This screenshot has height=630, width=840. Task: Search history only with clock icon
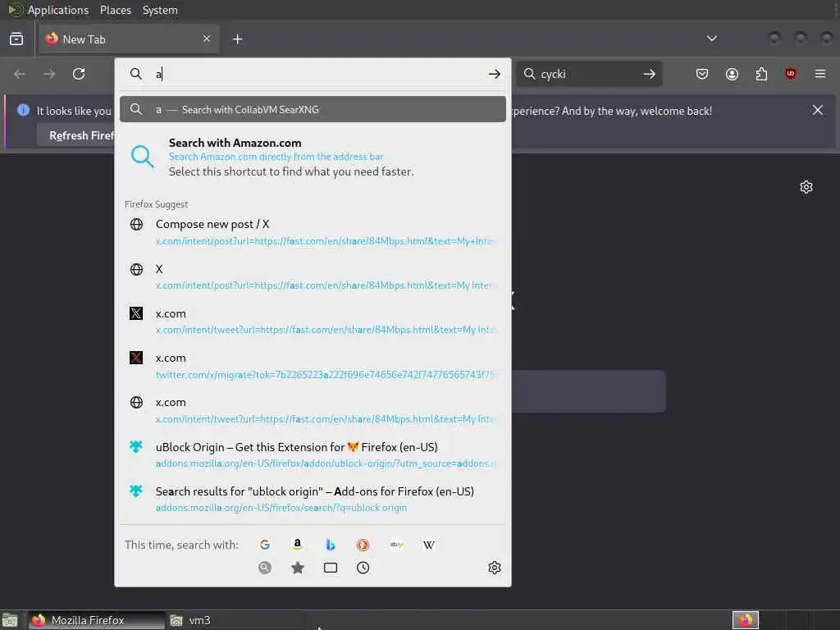coord(363,568)
